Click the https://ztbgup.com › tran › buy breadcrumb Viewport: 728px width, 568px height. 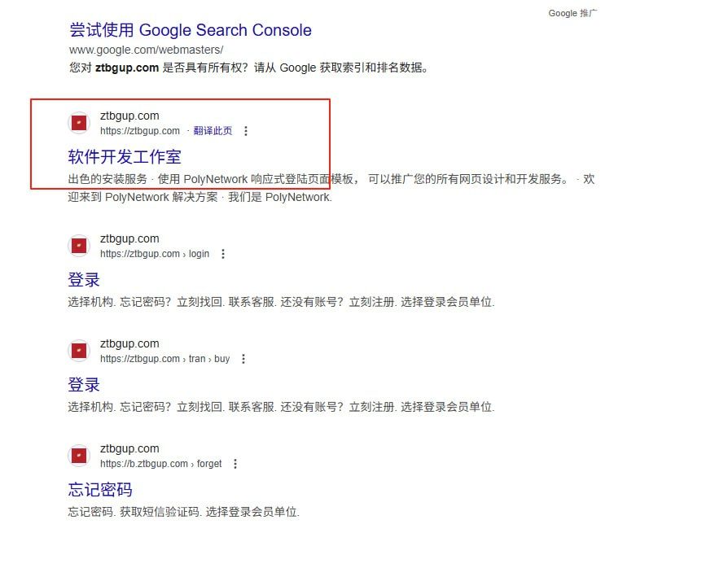[164, 359]
